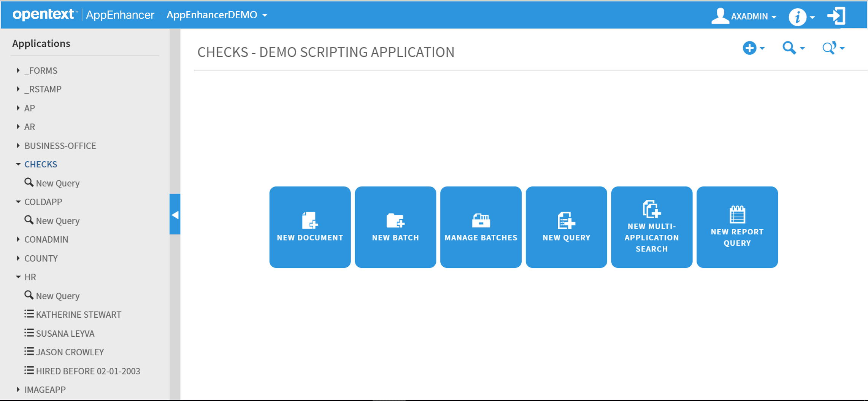Open the New Report Query tile
The height and width of the screenshot is (401, 868).
737,226
